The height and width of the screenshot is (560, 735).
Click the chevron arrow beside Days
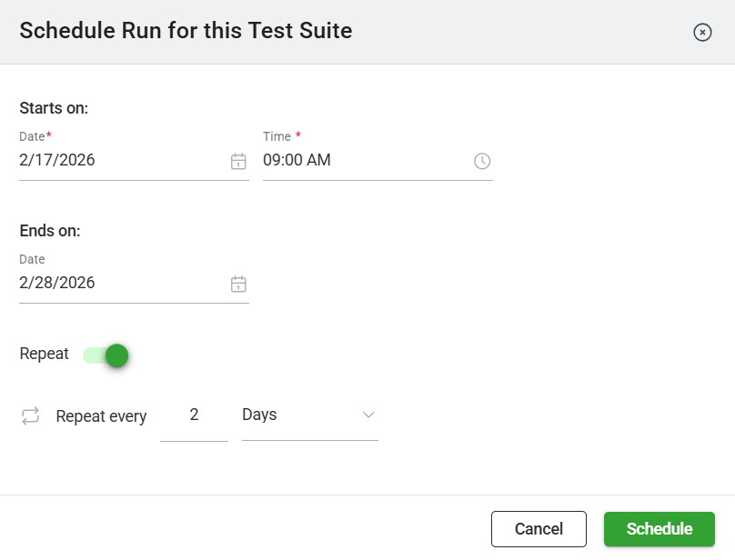click(368, 415)
